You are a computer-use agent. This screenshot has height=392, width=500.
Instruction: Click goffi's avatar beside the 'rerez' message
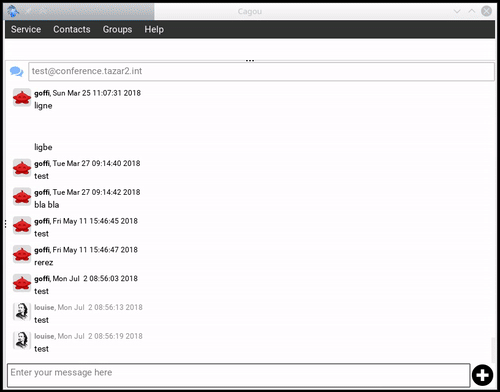(x=22, y=254)
